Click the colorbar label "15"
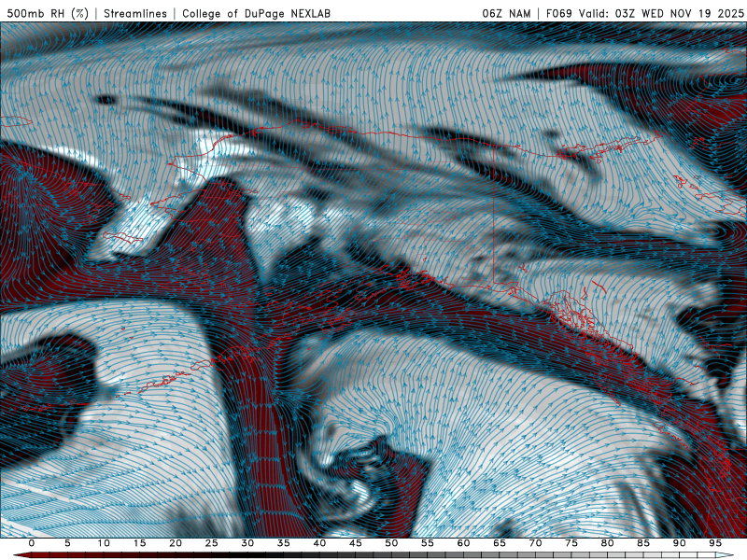 tap(139, 543)
